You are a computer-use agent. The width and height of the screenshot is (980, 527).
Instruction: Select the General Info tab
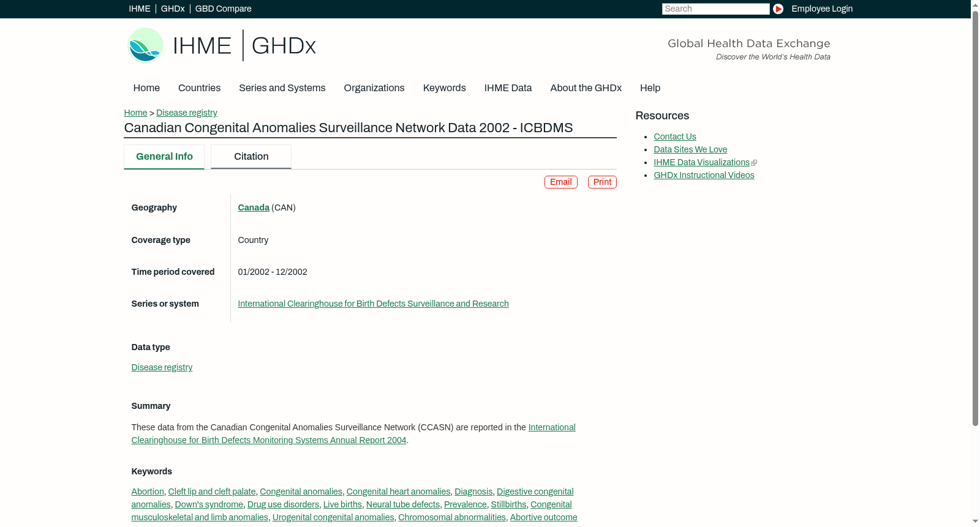164,157
